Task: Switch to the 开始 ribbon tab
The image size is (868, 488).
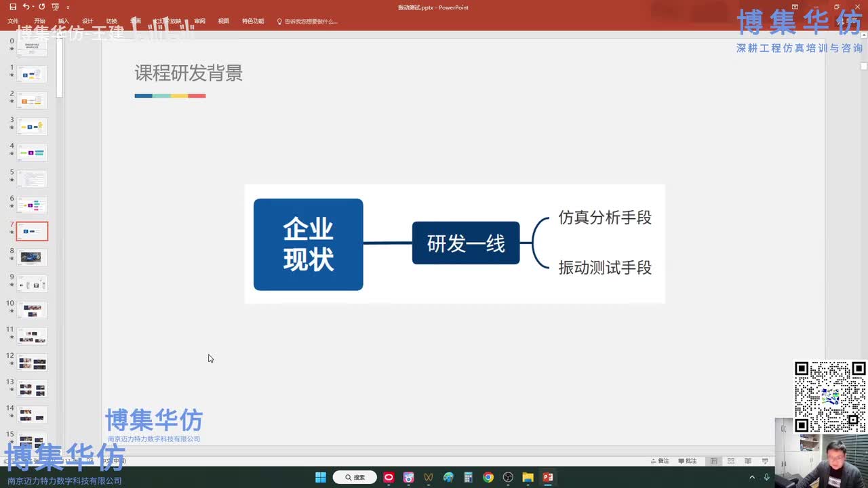Action: pos(39,21)
